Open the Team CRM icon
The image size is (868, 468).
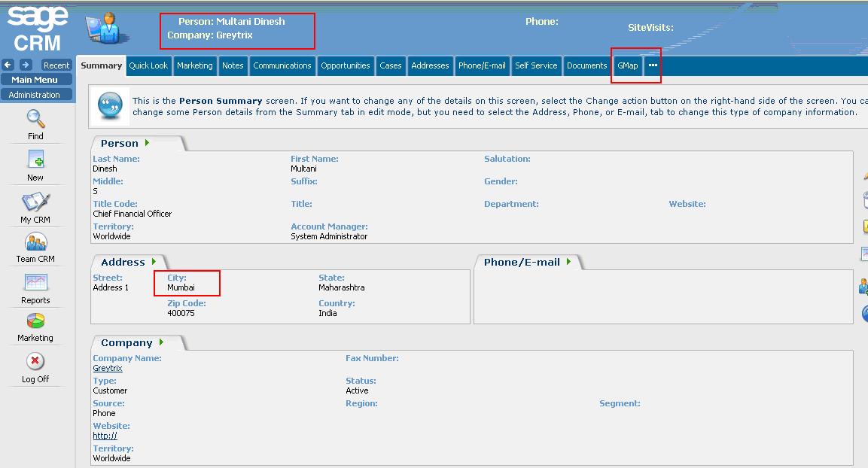[x=35, y=242]
